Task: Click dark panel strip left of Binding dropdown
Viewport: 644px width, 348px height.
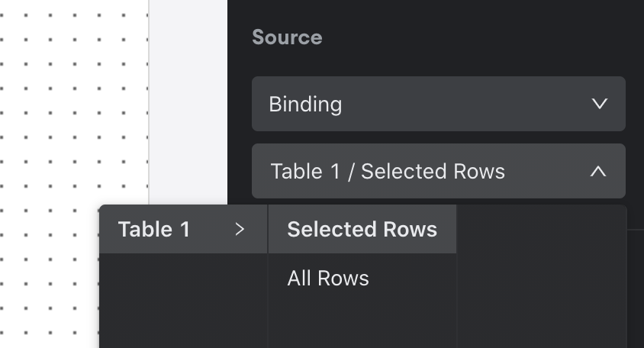Action: 240,104
